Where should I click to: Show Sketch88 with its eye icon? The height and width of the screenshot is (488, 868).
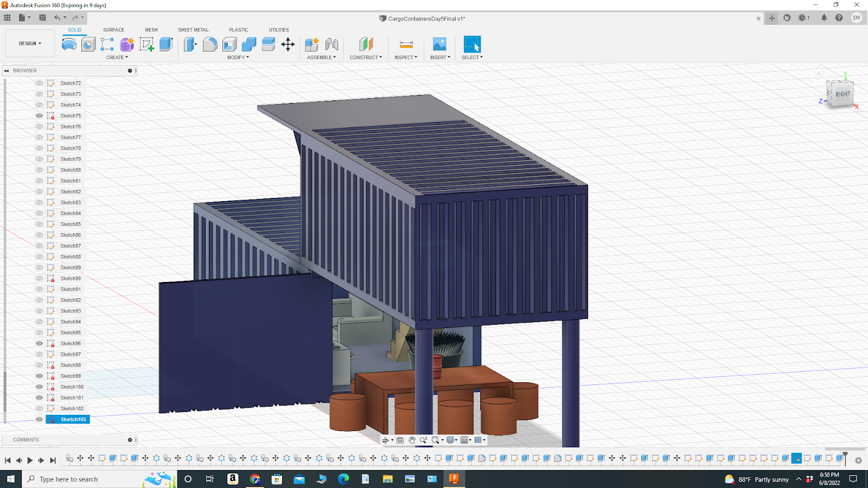coord(39,256)
